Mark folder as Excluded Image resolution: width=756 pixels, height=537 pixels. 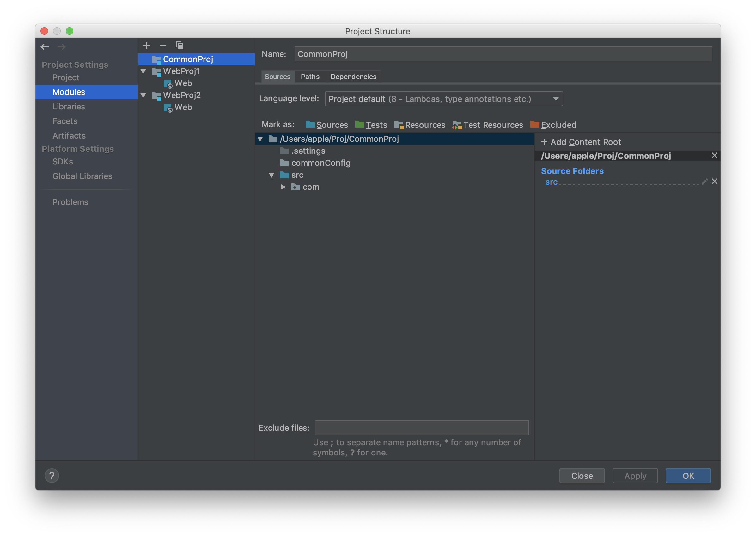pos(553,125)
